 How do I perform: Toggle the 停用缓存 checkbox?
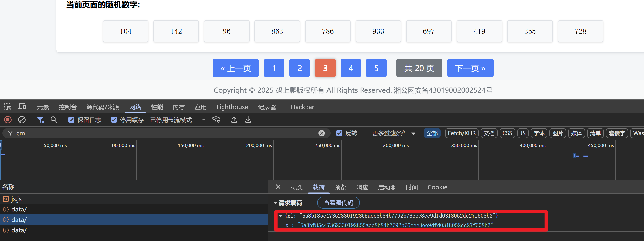(114, 120)
